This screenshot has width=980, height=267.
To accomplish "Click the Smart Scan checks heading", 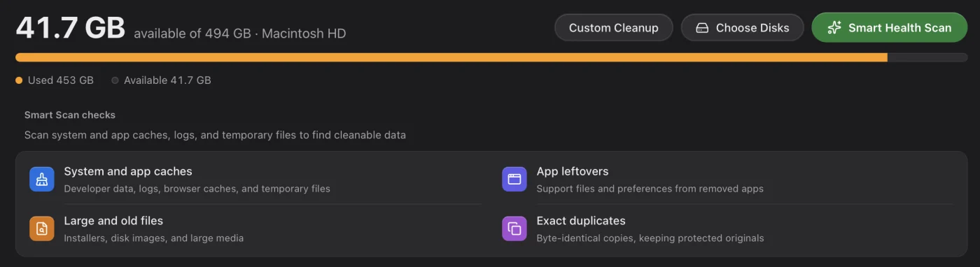I will tap(70, 115).
